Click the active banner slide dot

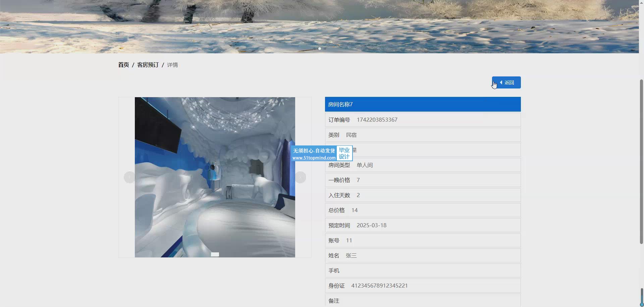coord(320,49)
